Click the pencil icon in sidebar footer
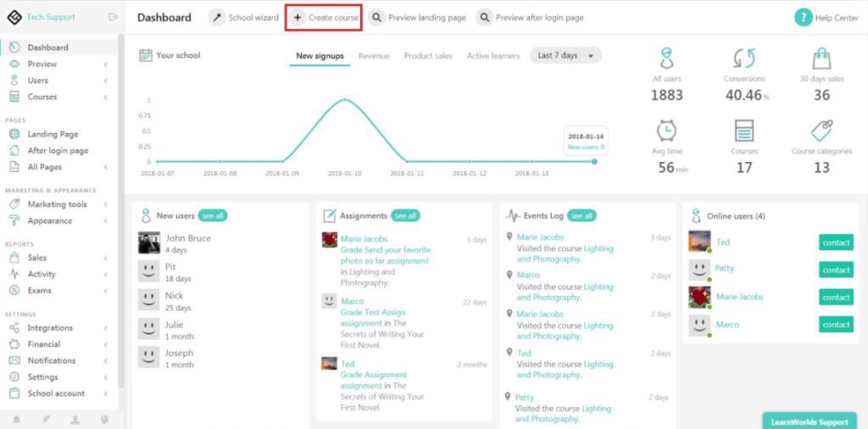Image resolution: width=868 pixels, height=429 pixels. coord(46,420)
